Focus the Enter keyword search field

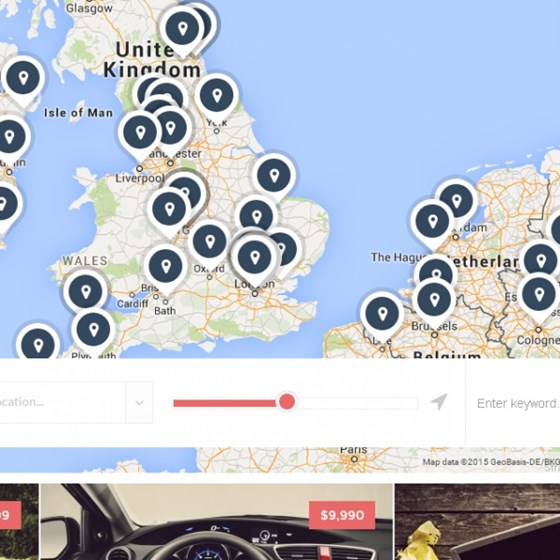(513, 403)
